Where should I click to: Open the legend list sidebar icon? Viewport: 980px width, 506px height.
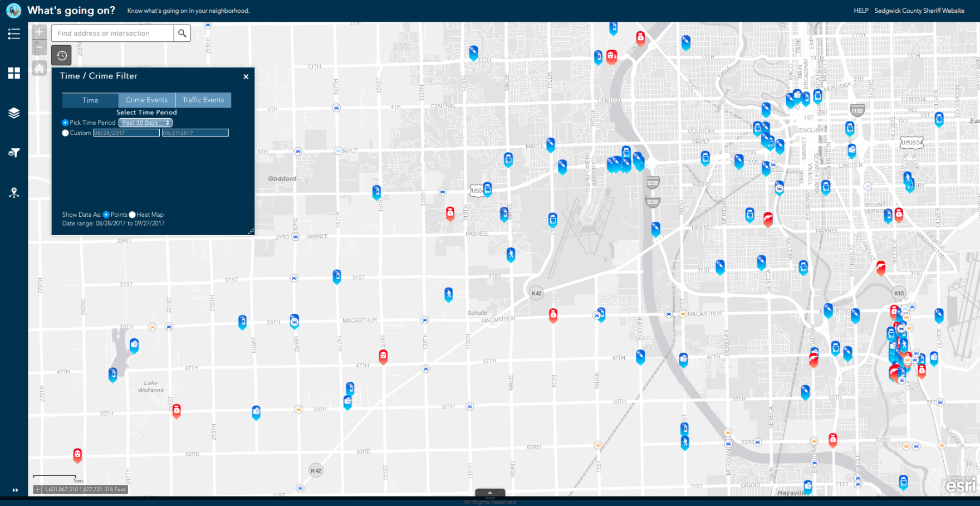point(14,34)
